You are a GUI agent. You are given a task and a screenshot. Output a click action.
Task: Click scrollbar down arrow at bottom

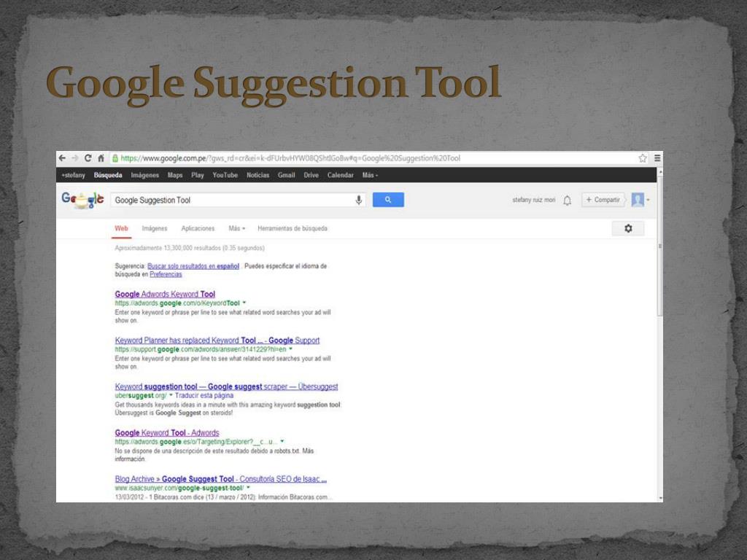point(660,499)
